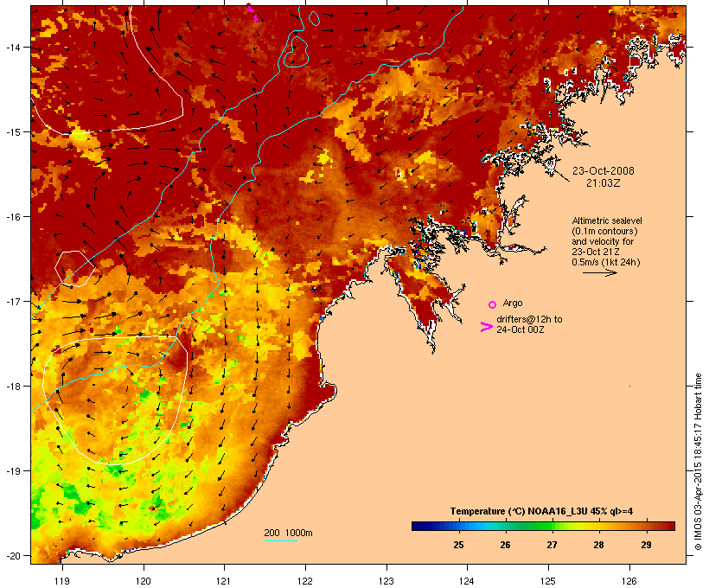Click the colorbar tick label 29
Viewport: 709px width, 588px height.
646,545
